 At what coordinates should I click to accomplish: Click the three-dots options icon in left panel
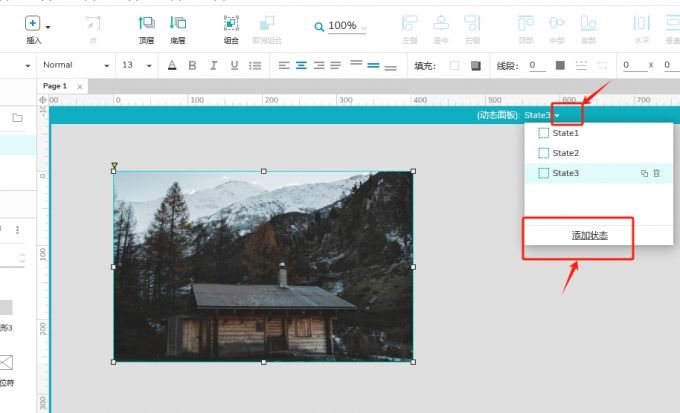point(17,229)
